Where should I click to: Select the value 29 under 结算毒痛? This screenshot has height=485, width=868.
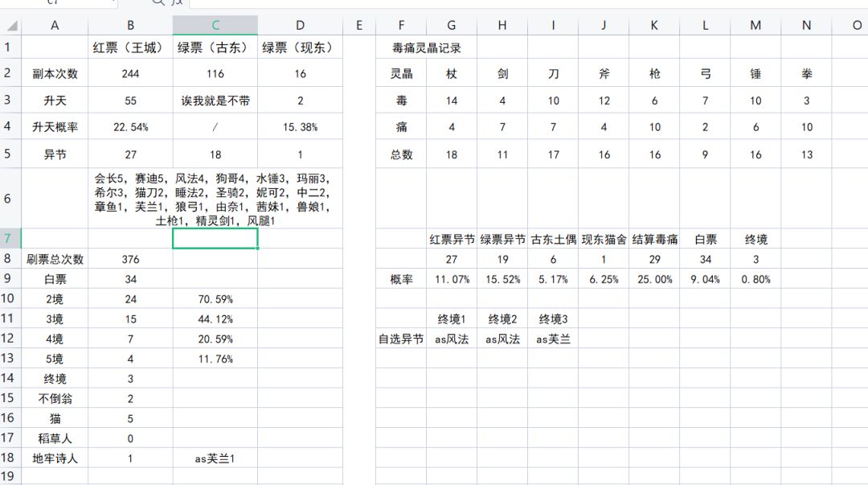[654, 260]
